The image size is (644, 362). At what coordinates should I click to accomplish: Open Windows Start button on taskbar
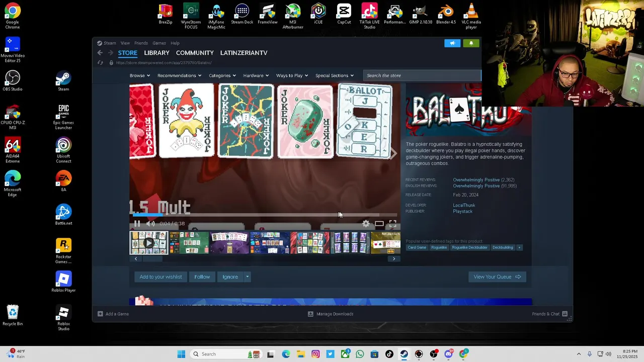181,354
